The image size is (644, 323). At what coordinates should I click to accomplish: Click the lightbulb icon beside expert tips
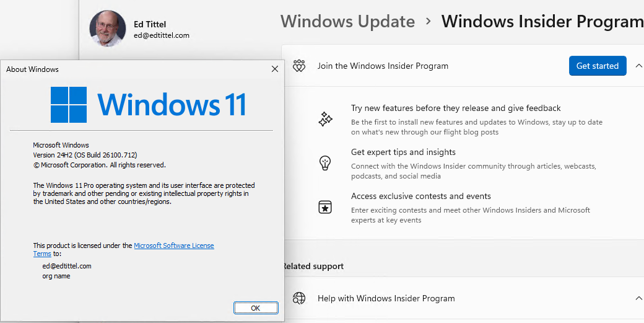click(x=325, y=162)
